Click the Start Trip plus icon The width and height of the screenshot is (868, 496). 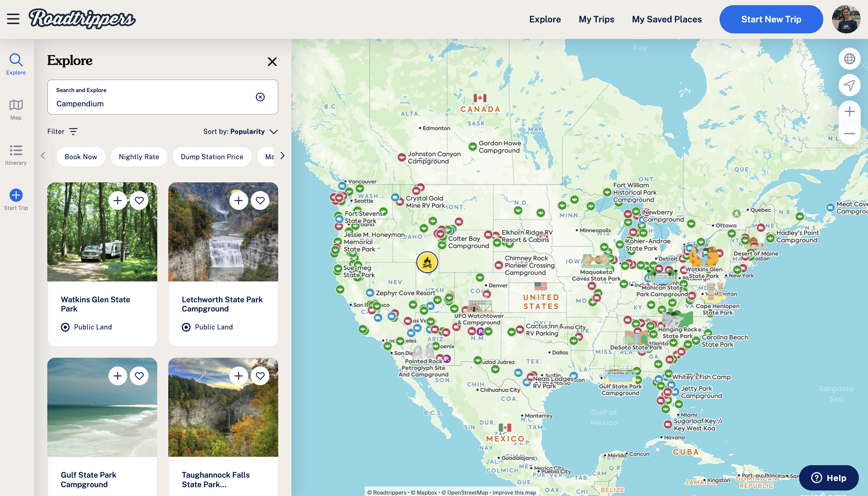coord(16,195)
